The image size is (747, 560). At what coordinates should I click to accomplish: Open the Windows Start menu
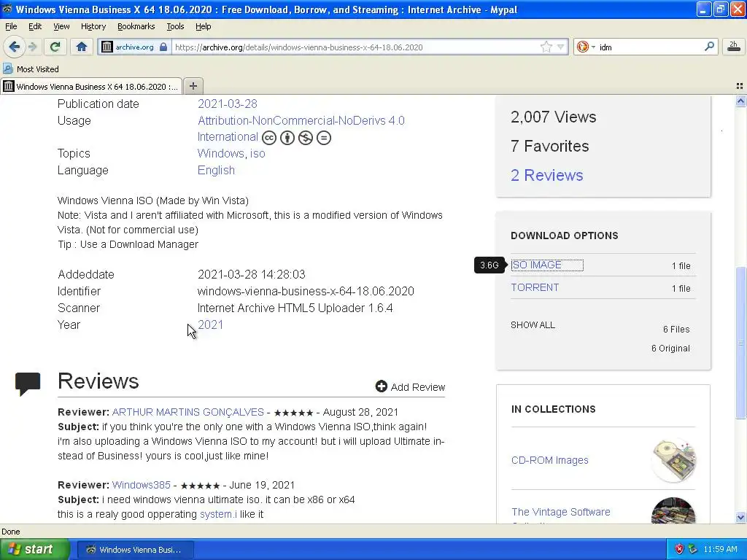pyautogui.click(x=35, y=550)
